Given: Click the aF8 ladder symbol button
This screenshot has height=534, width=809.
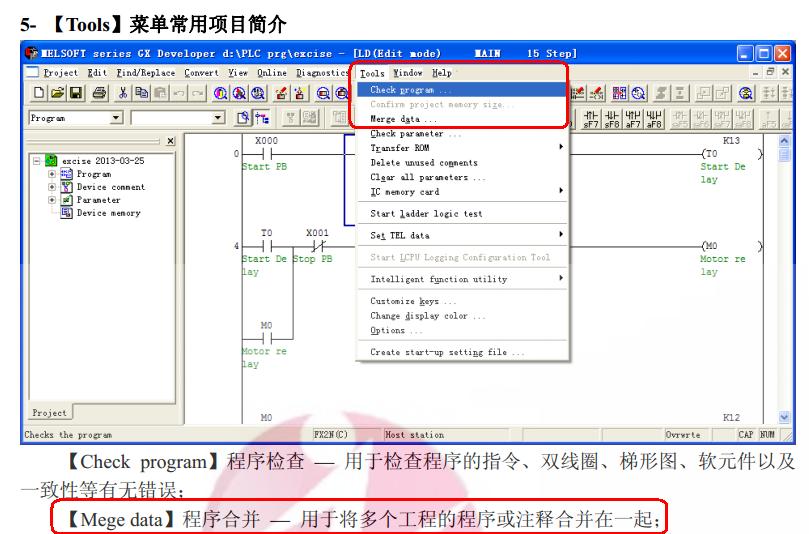Looking at the screenshot, I should 655,117.
